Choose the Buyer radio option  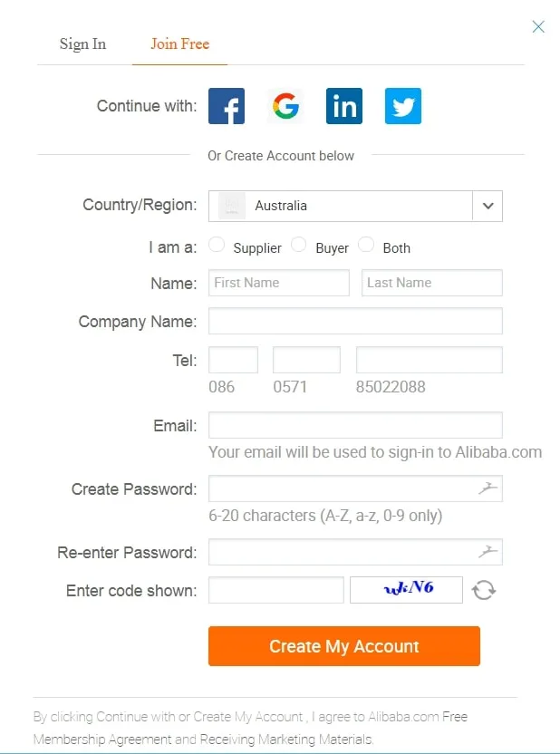pyautogui.click(x=299, y=245)
